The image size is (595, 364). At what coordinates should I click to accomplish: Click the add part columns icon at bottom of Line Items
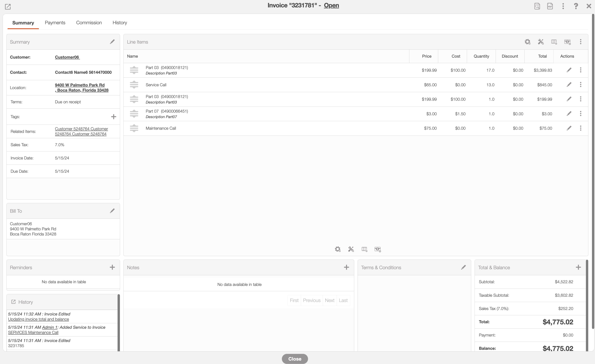pos(364,249)
